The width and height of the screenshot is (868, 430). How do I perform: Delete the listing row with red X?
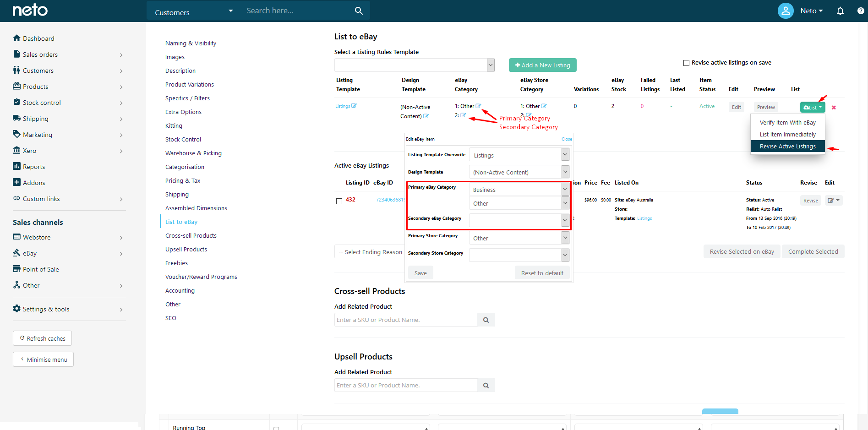point(834,108)
